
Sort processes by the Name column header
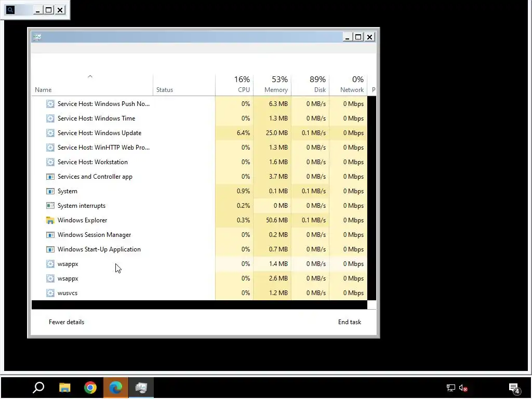point(43,90)
